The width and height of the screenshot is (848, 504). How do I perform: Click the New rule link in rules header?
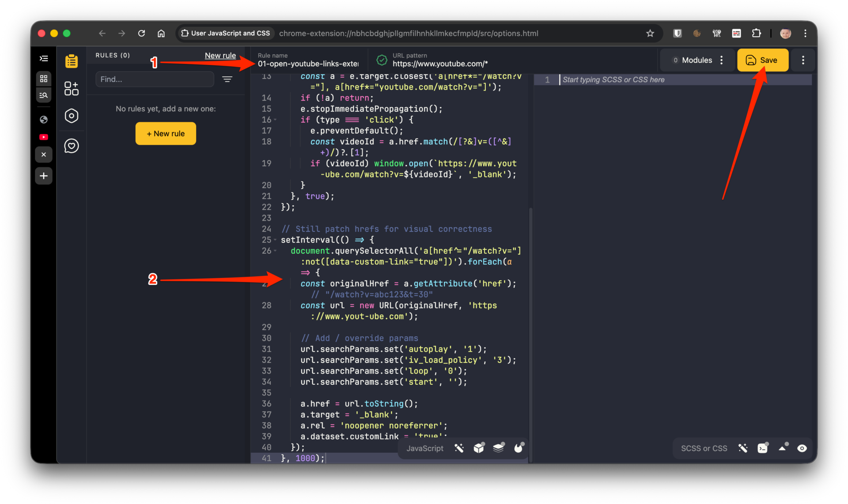tap(220, 56)
